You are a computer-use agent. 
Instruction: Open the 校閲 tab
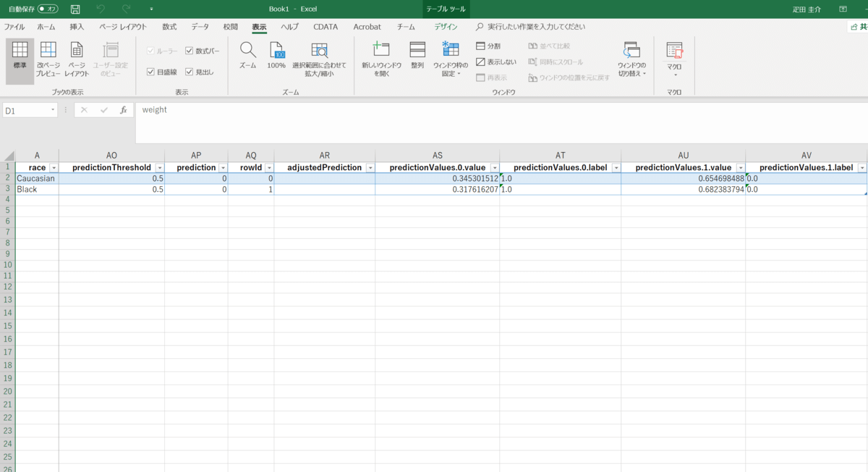click(230, 27)
